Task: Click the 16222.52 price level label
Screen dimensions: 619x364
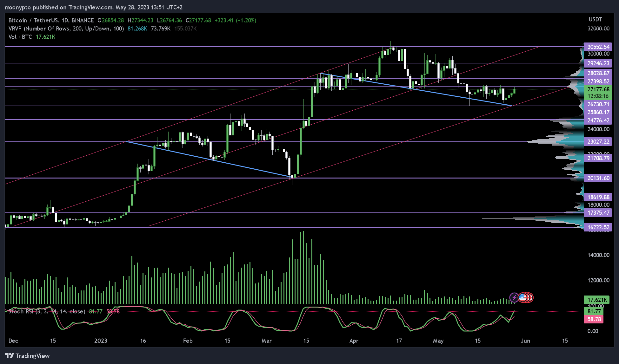Action: [x=598, y=227]
